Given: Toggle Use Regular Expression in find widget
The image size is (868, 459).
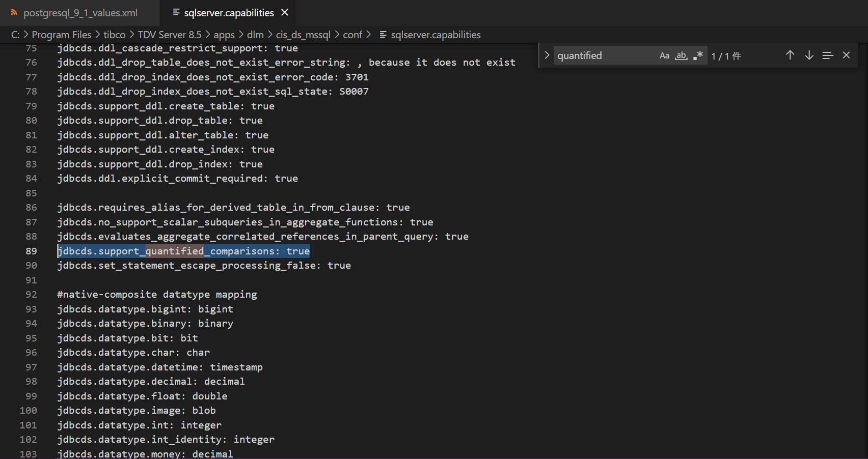Looking at the screenshot, I should pos(698,55).
